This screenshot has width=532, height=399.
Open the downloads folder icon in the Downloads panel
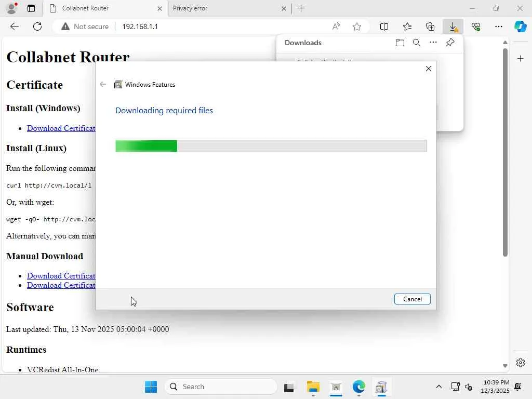400,43
